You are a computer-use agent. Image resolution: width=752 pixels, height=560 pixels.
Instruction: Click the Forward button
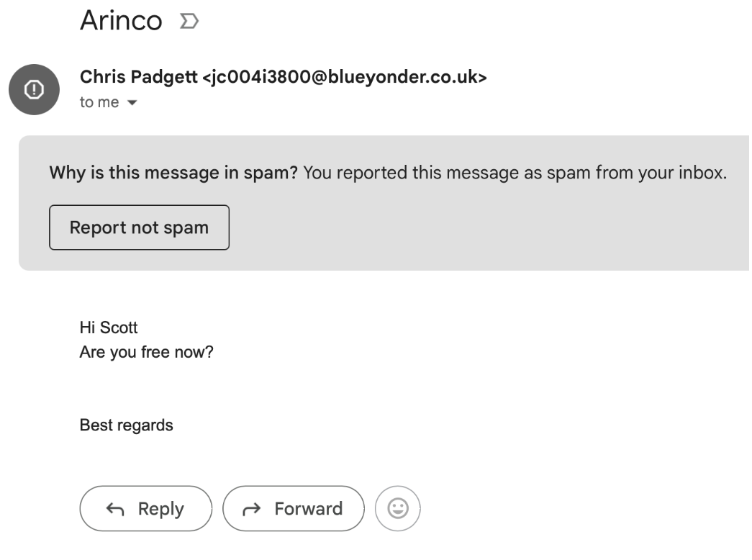293,508
